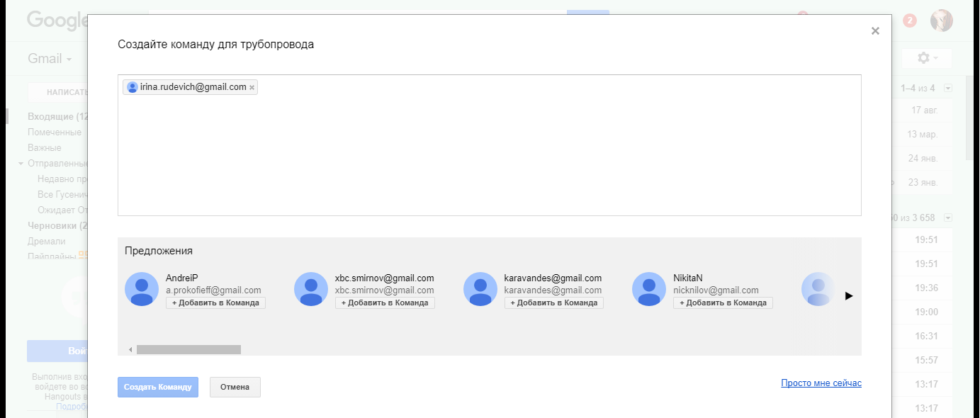Image resolution: width=980 pixels, height=418 pixels.
Task: Click AndreiP's avatar icon
Action: (142, 289)
